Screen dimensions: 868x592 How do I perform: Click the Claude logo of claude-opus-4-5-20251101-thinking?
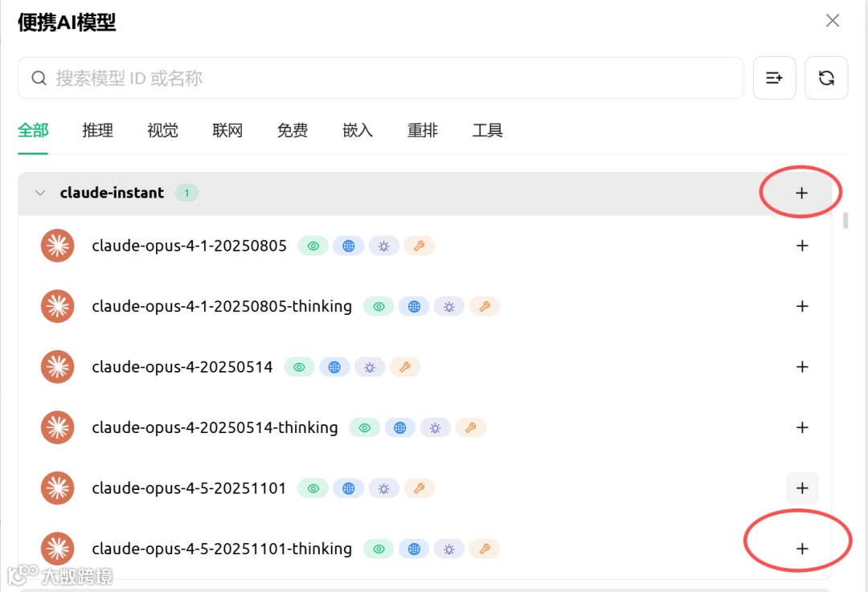click(58, 549)
